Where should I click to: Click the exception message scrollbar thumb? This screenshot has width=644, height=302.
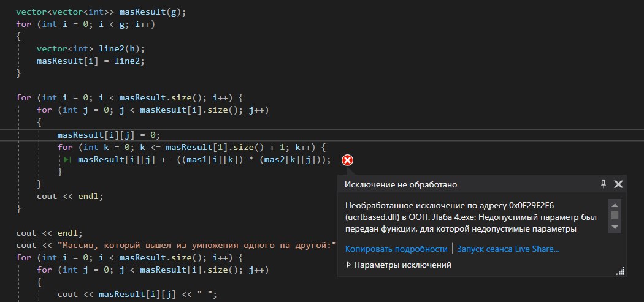coord(615,215)
